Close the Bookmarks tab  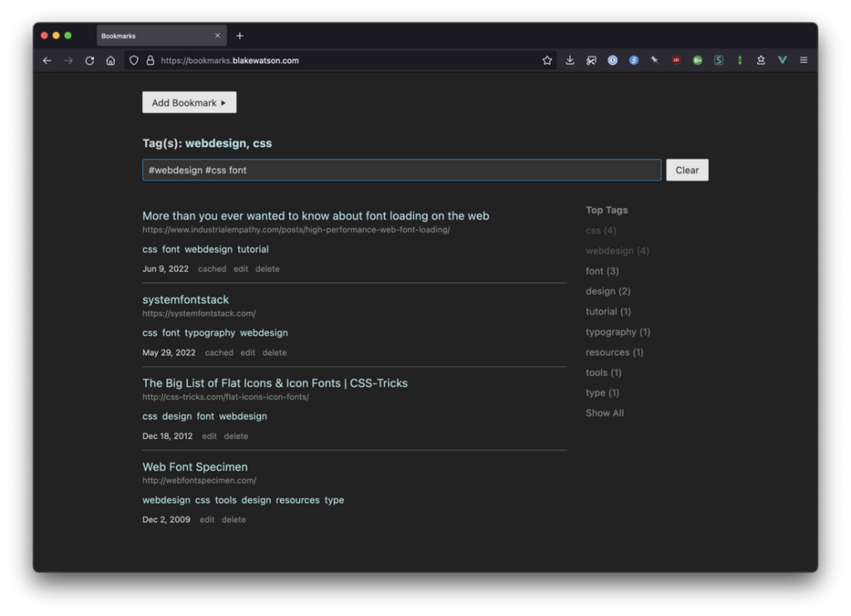click(x=218, y=36)
